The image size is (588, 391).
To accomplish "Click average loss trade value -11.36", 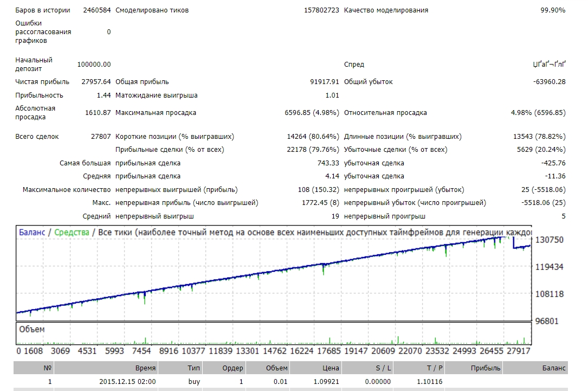I will pos(555,176).
